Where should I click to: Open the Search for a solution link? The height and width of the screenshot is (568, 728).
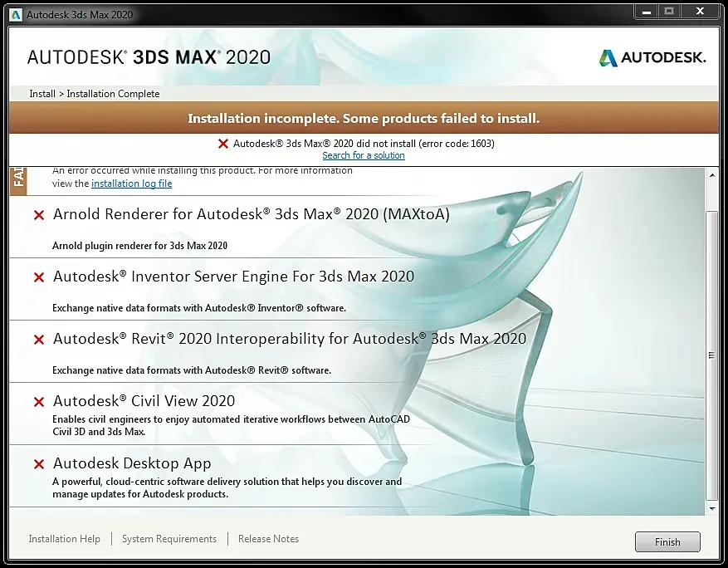pyautogui.click(x=364, y=155)
